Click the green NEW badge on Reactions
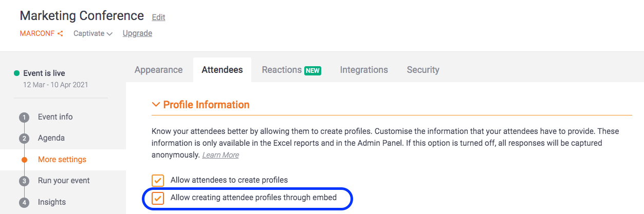Image resolution: width=644 pixels, height=214 pixels. click(x=312, y=70)
